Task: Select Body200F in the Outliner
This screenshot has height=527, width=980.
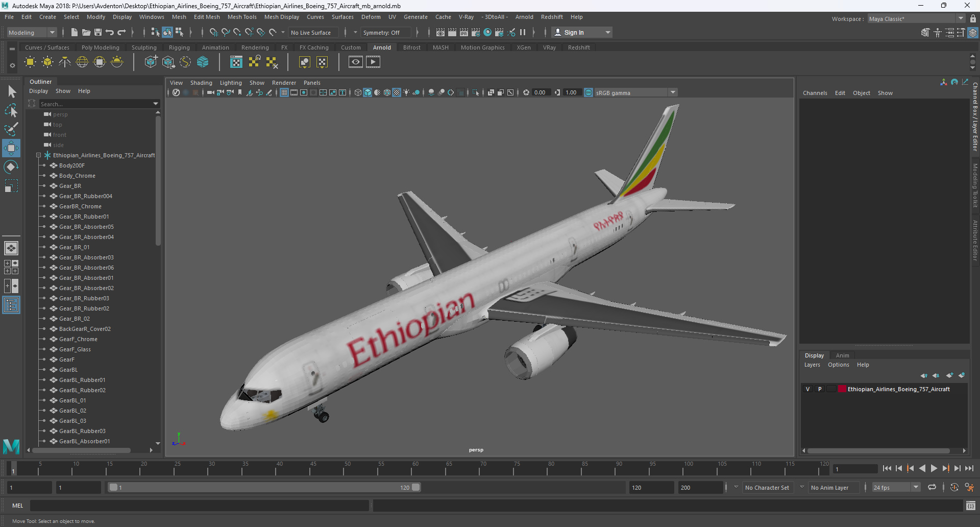Action: (71, 165)
